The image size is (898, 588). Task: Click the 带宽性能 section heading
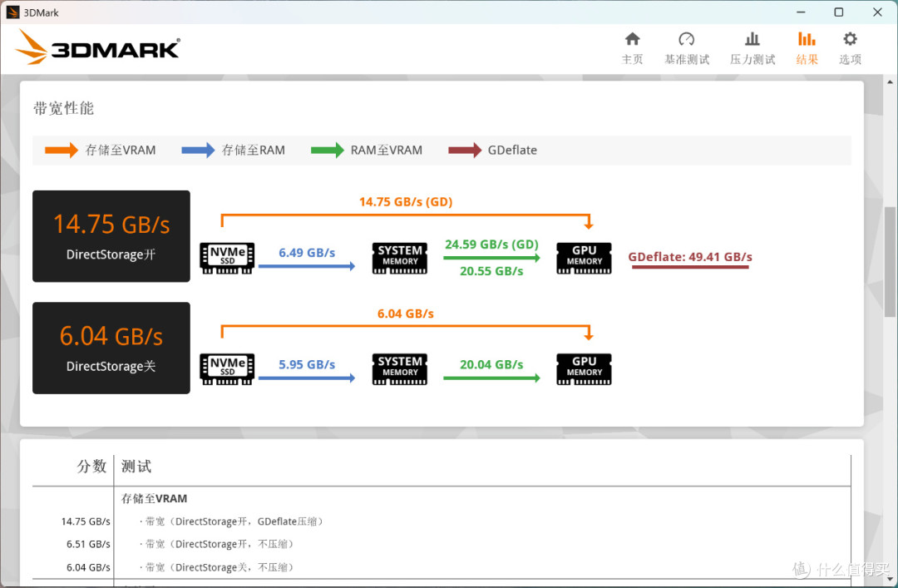click(x=63, y=108)
